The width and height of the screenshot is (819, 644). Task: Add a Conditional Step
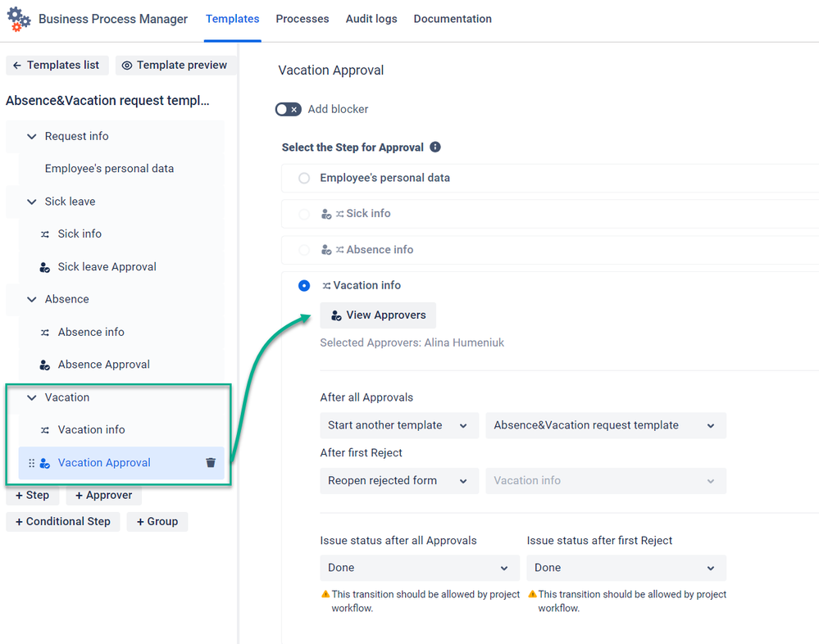62,521
